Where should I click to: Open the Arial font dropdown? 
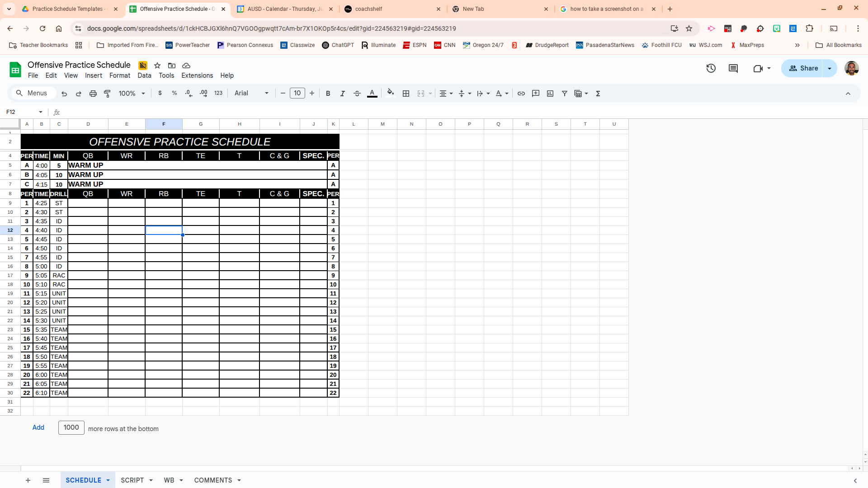point(251,93)
